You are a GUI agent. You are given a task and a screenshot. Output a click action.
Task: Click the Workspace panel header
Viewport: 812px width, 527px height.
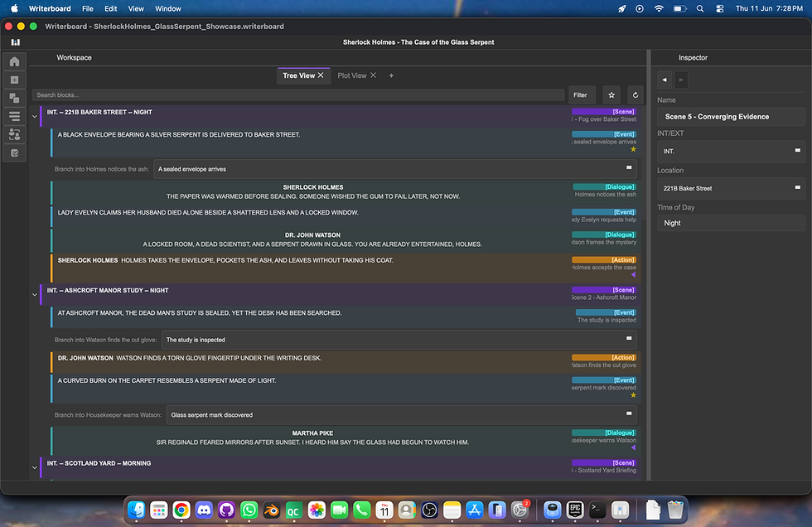[74, 57]
